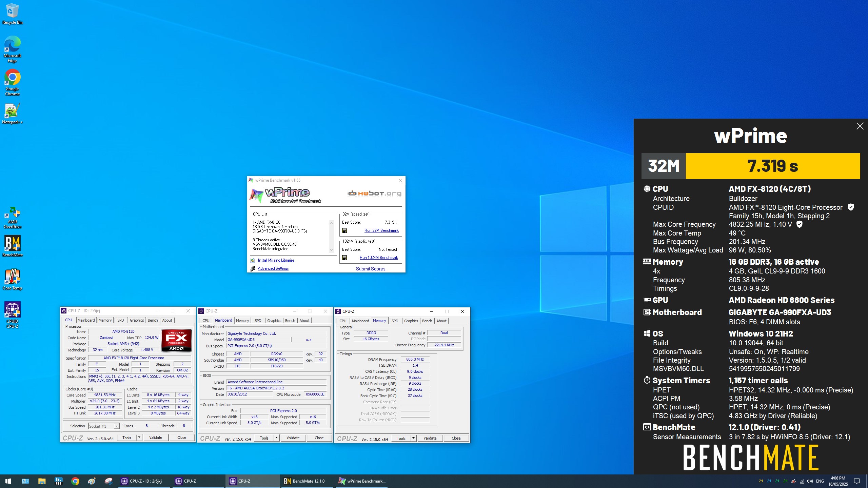Click the Model field GA-990FXA-UD3 in CPU-Z
868x488 pixels.
tap(258, 340)
